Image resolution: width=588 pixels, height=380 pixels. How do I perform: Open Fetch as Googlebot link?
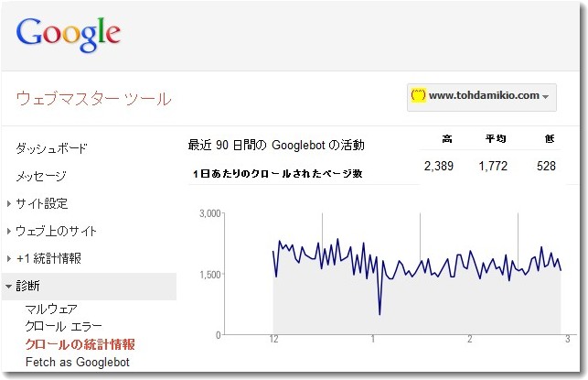78,362
